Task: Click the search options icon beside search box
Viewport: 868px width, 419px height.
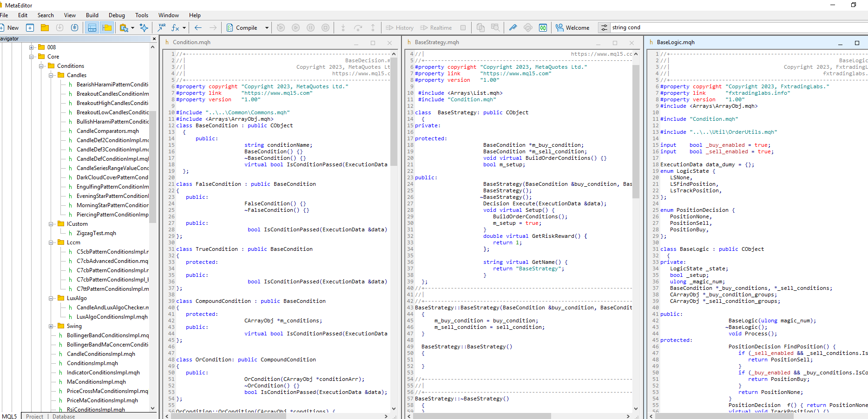Action: [604, 28]
